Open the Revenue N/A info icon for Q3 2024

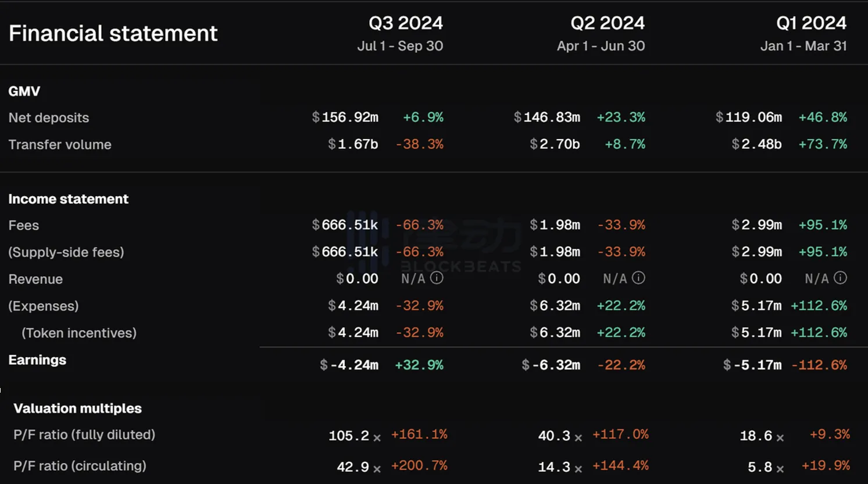[x=437, y=278]
